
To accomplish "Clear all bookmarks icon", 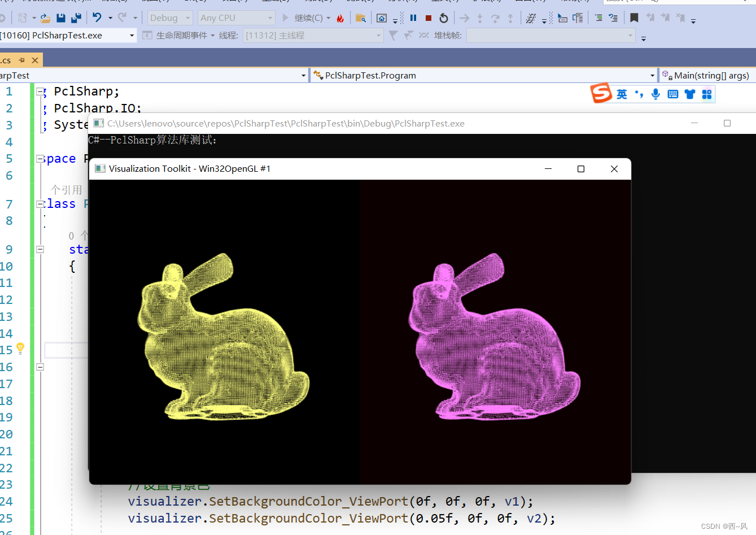I will (x=681, y=18).
